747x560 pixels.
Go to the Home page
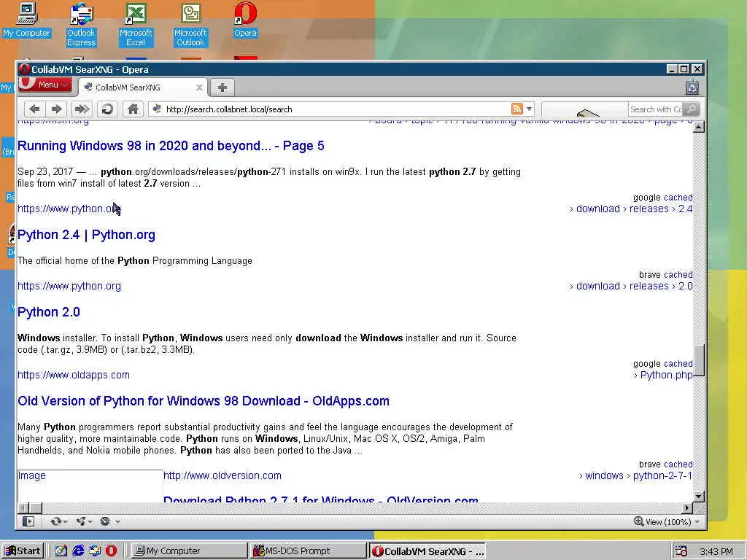[x=133, y=109]
